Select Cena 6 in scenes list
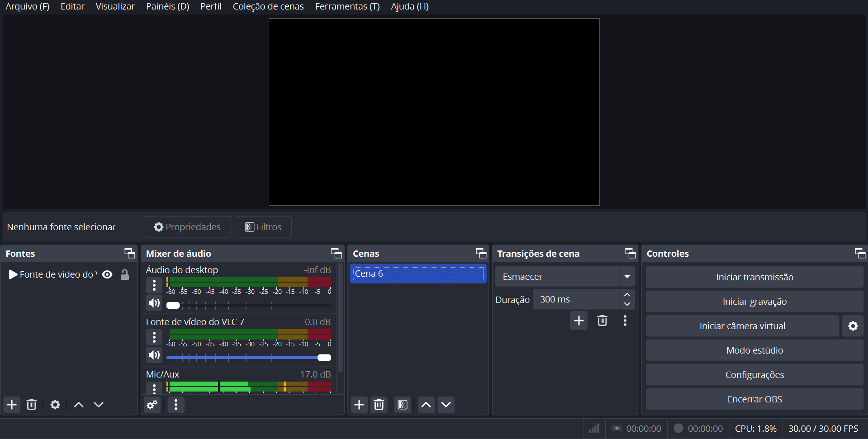This screenshot has width=868, height=439. pyautogui.click(x=418, y=274)
